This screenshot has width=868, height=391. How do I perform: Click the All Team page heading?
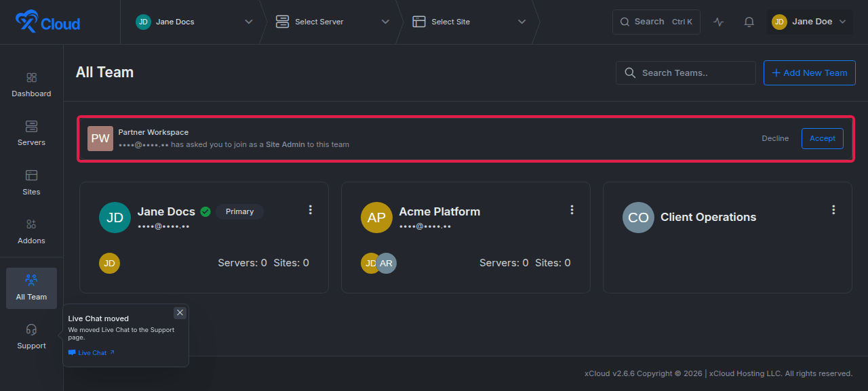coord(104,73)
